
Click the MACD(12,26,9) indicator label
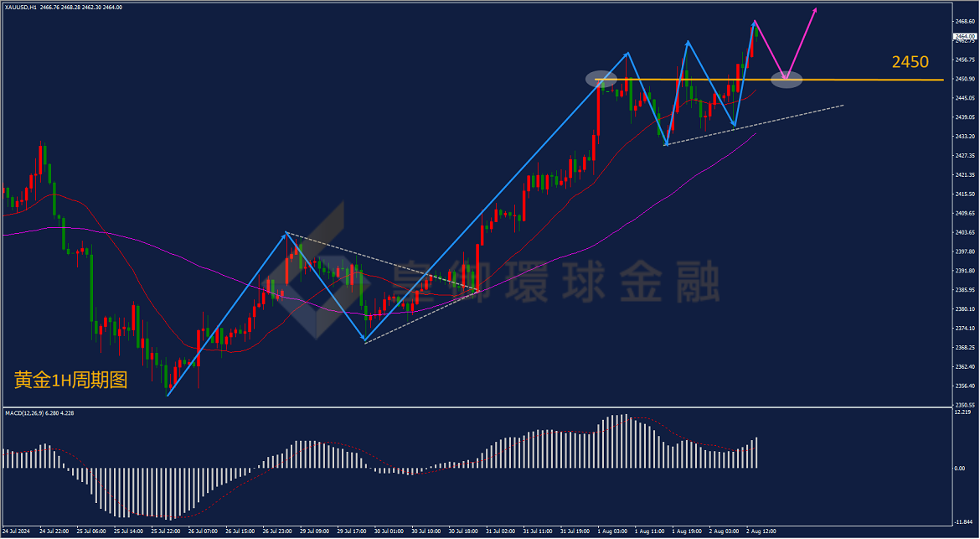39,413
